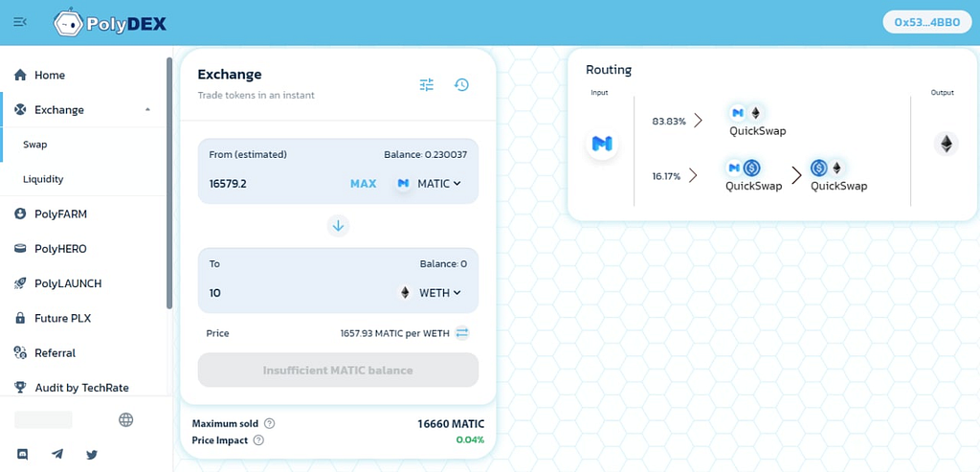Open the Telegram channel icon
Image resolution: width=980 pixels, height=472 pixels.
point(56,455)
